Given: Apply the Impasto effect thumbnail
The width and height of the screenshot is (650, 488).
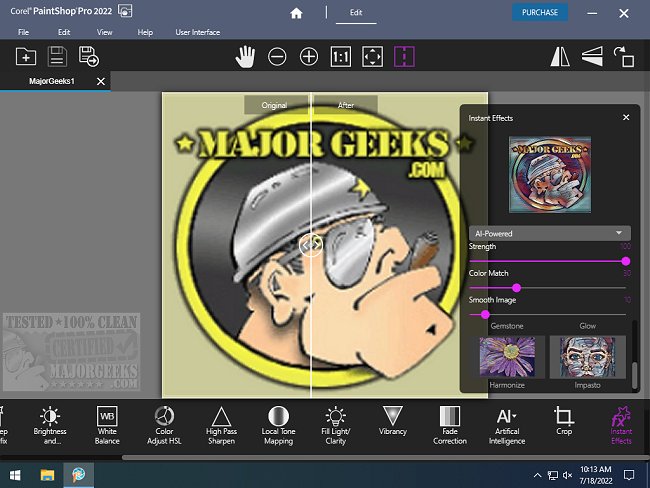Looking at the screenshot, I should point(587,357).
